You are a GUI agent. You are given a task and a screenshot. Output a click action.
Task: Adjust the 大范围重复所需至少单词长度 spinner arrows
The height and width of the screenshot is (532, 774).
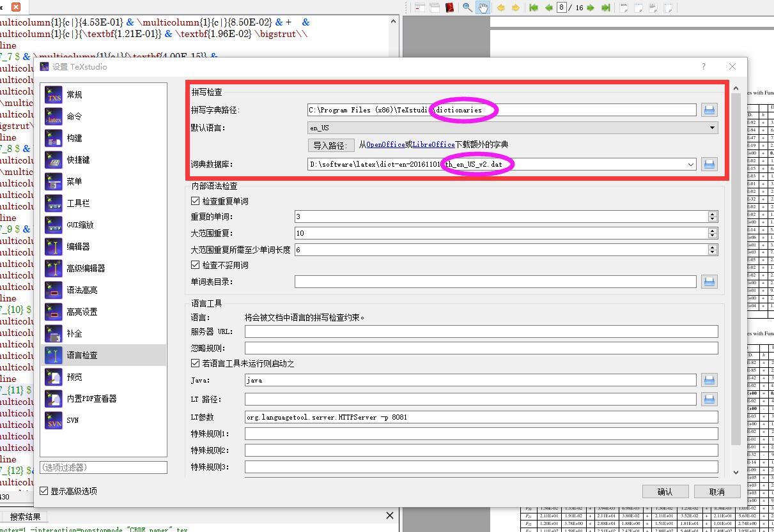coord(713,250)
